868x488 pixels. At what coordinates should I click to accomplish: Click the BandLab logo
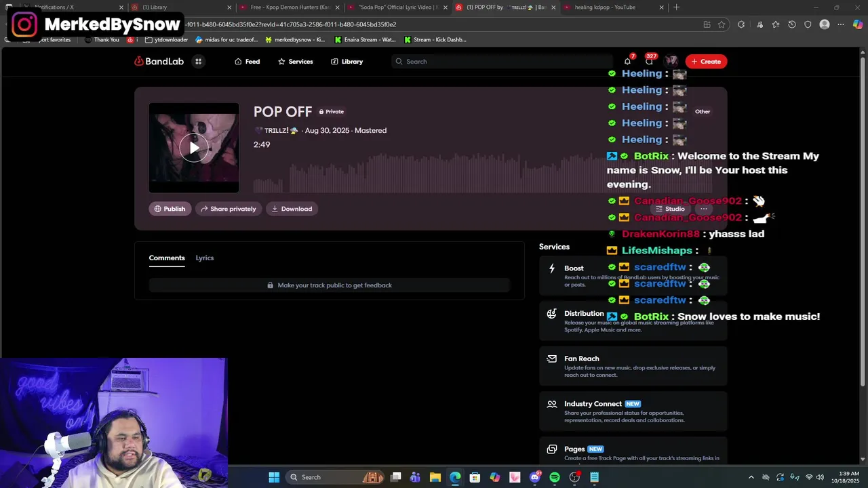click(159, 61)
